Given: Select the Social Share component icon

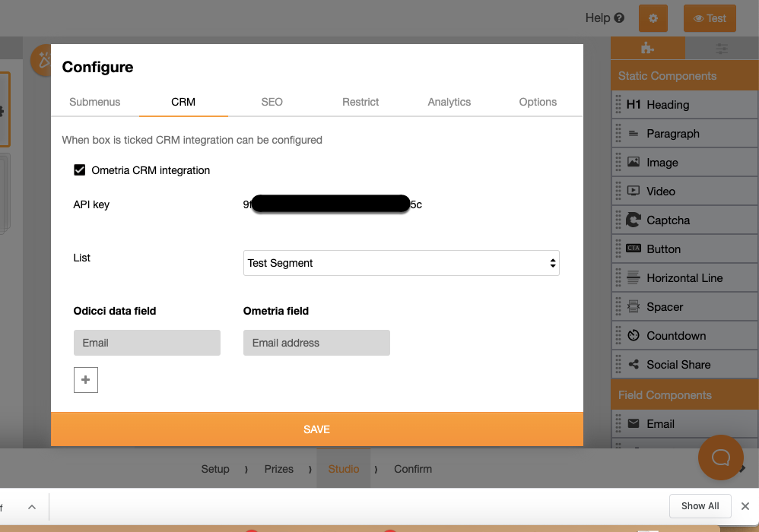Looking at the screenshot, I should (634, 365).
